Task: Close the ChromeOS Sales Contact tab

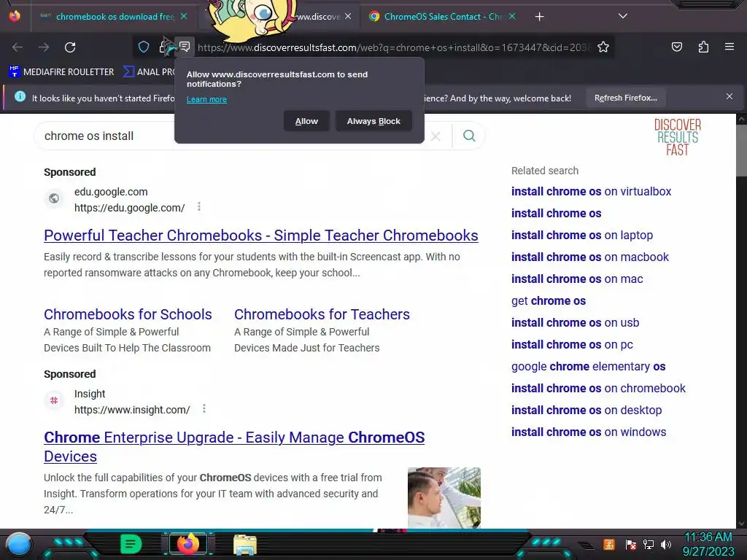Action: click(x=512, y=16)
